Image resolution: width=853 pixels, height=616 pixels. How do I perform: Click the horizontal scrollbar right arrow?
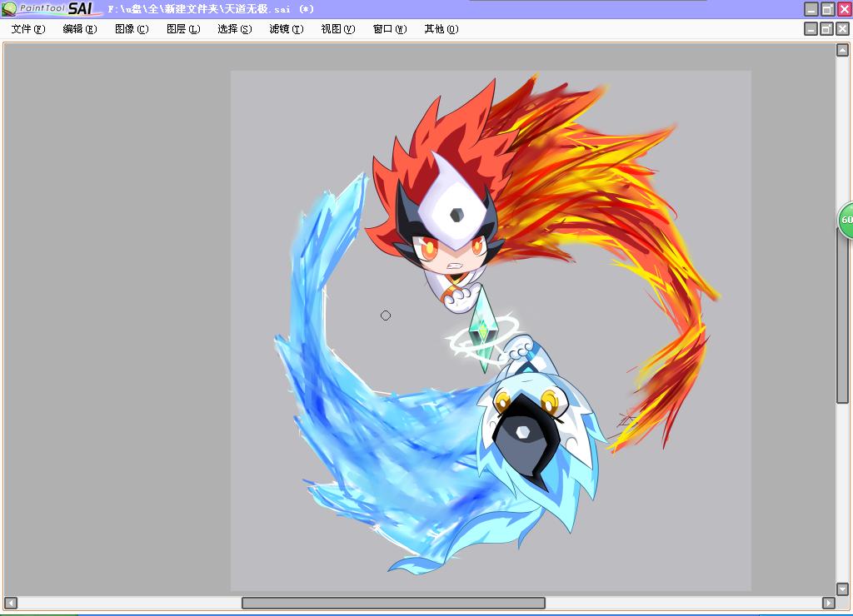pyautogui.click(x=828, y=603)
